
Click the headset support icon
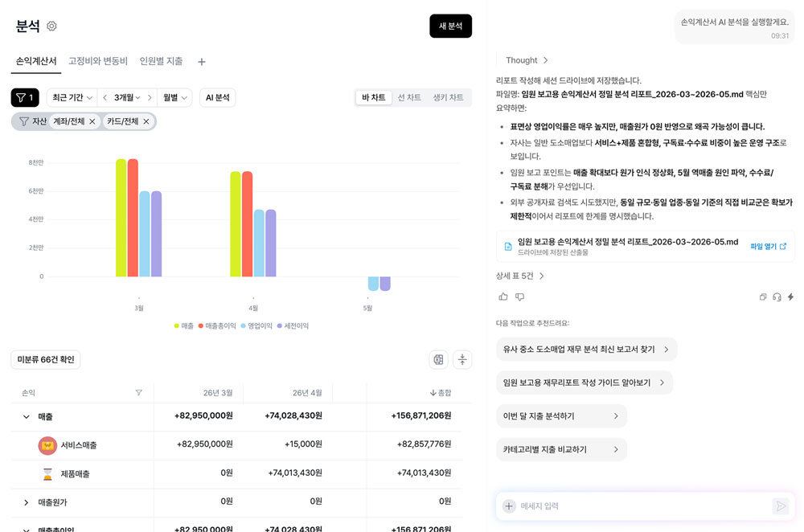pos(777,297)
